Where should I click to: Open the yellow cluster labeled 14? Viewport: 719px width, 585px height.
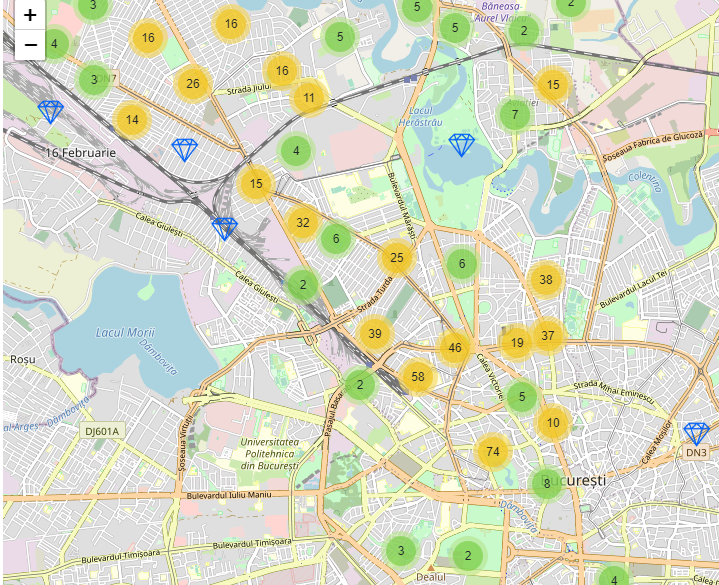[x=132, y=120]
